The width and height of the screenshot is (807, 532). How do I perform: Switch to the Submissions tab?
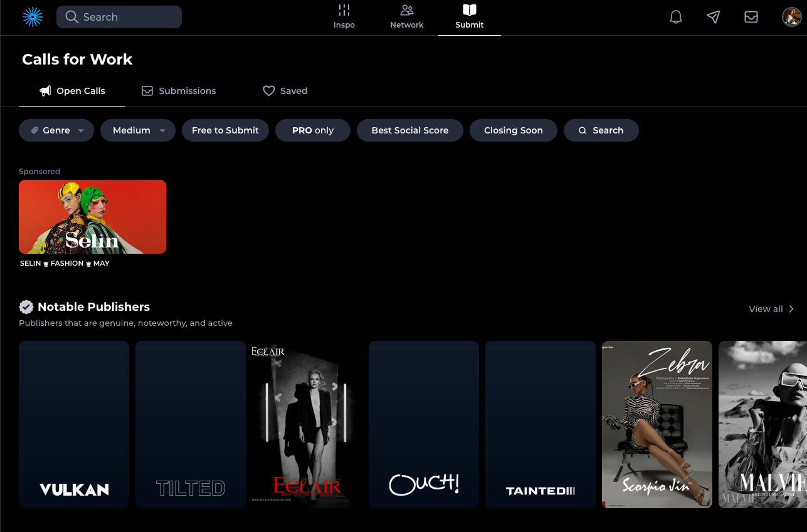pyautogui.click(x=179, y=91)
